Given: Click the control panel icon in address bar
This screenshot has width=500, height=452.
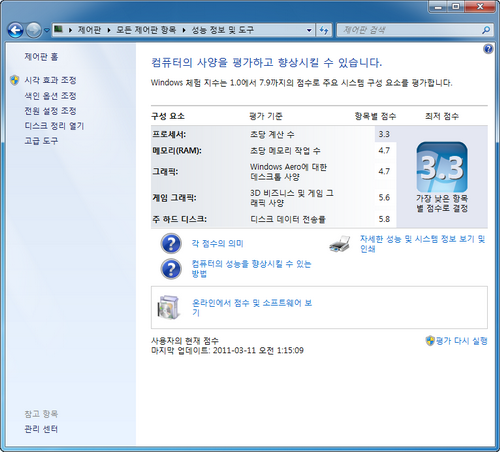Looking at the screenshot, I should click(59, 30).
